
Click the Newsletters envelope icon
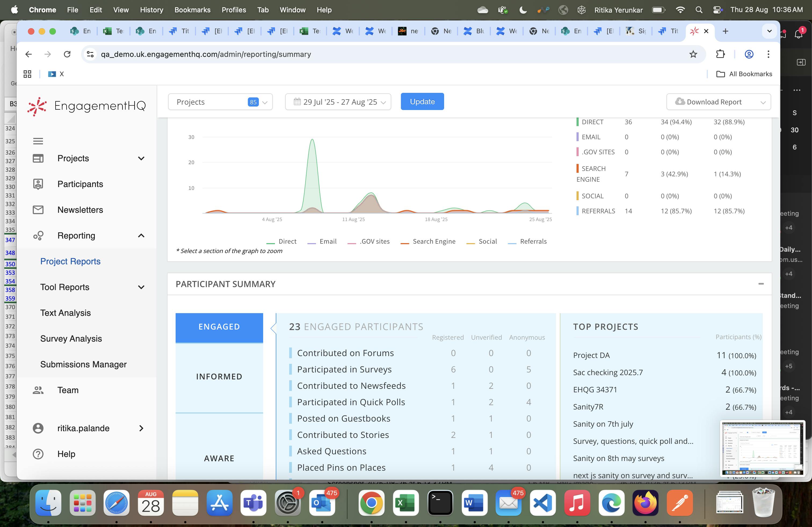(38, 210)
